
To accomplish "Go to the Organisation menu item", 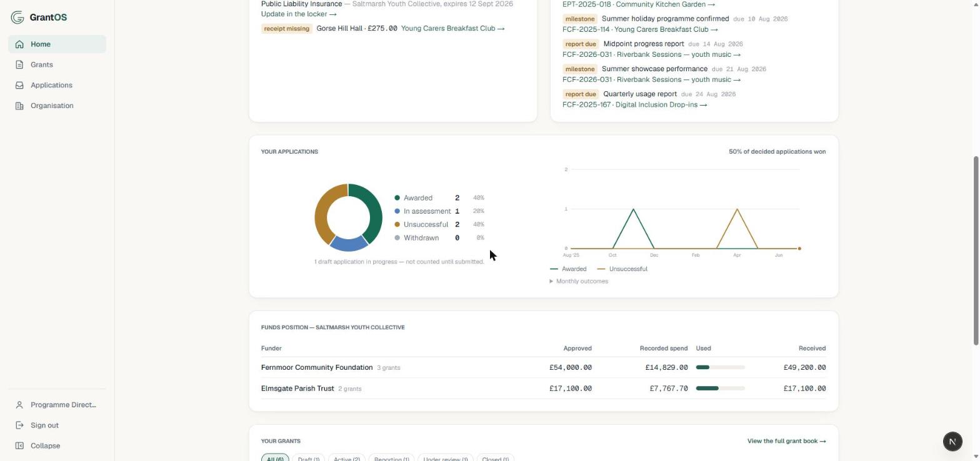I will pyautogui.click(x=57, y=106).
